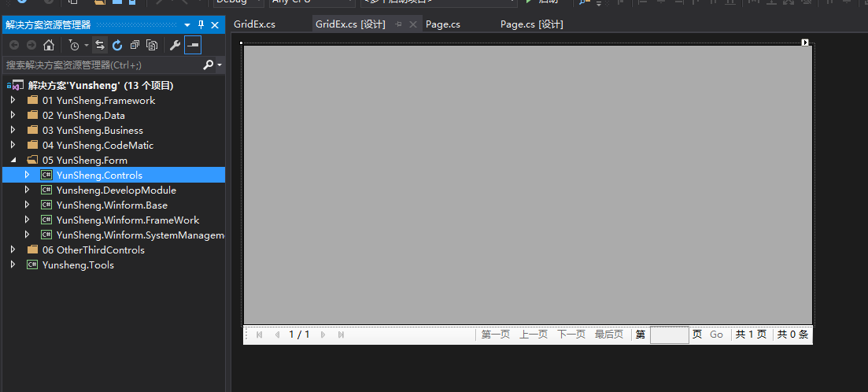Toggle Show All Files in Solution Explorer

(152, 45)
